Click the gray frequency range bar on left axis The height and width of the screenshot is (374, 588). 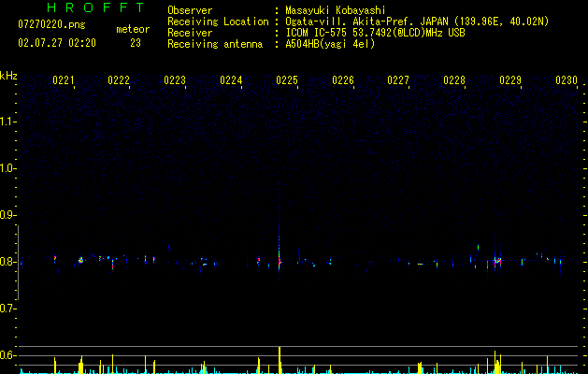pos(18,263)
